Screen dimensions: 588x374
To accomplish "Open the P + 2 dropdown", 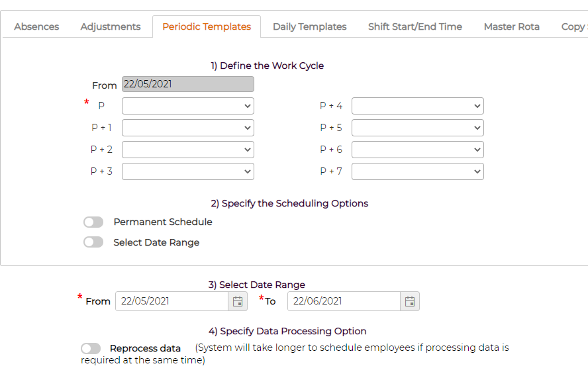I will click(188, 150).
